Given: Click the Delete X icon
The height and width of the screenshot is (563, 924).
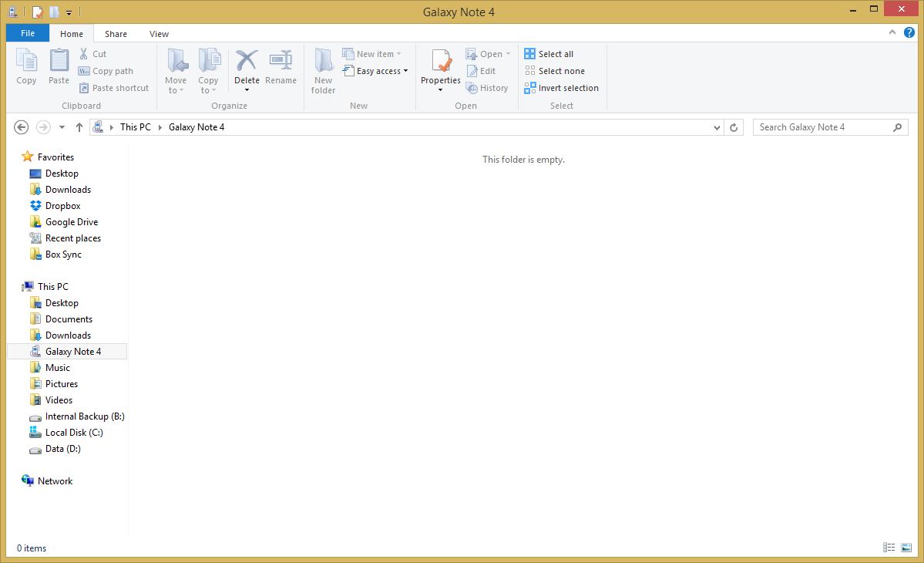Looking at the screenshot, I should point(247,61).
